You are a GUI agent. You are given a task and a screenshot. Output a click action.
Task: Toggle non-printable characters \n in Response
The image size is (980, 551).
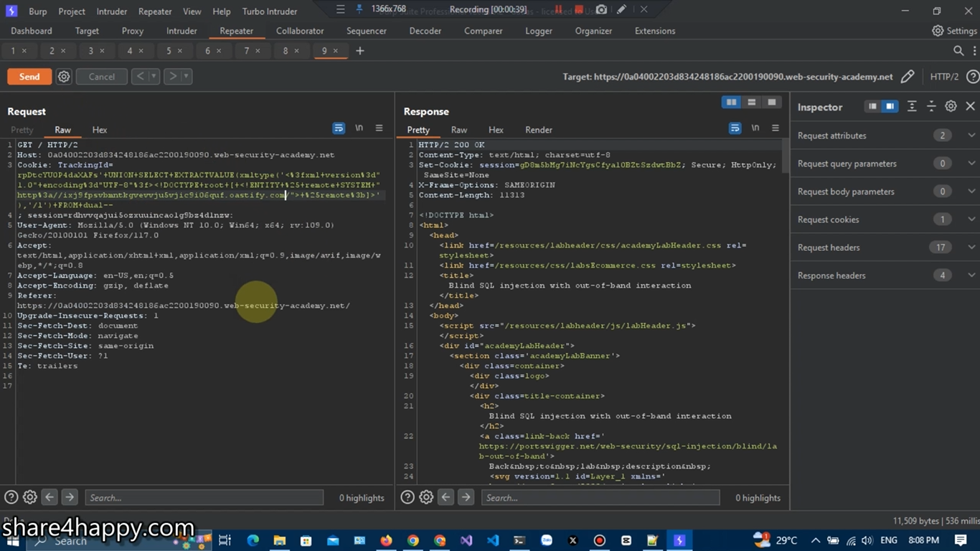[x=755, y=128]
